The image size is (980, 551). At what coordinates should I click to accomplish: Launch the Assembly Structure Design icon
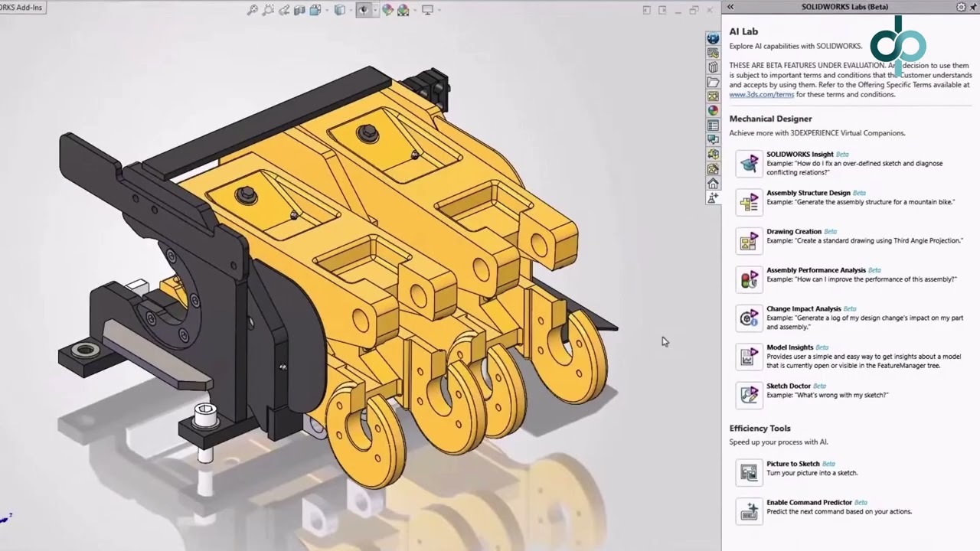749,202
